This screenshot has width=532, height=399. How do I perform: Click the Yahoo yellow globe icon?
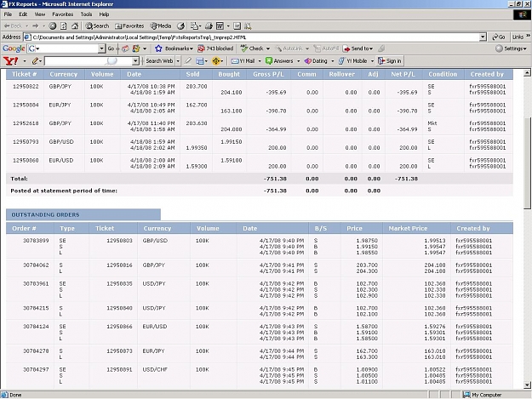216,61
